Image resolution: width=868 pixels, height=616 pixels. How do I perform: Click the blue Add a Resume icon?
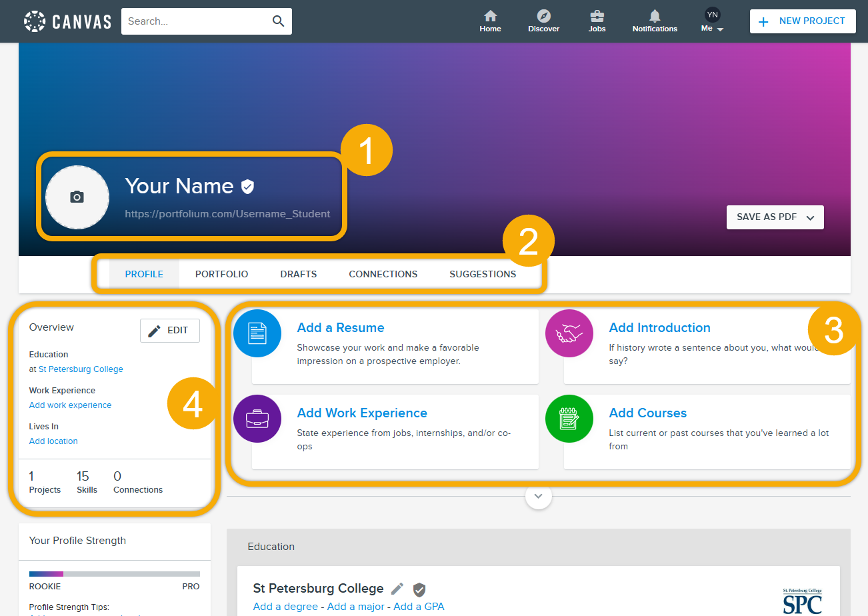pyautogui.click(x=257, y=333)
